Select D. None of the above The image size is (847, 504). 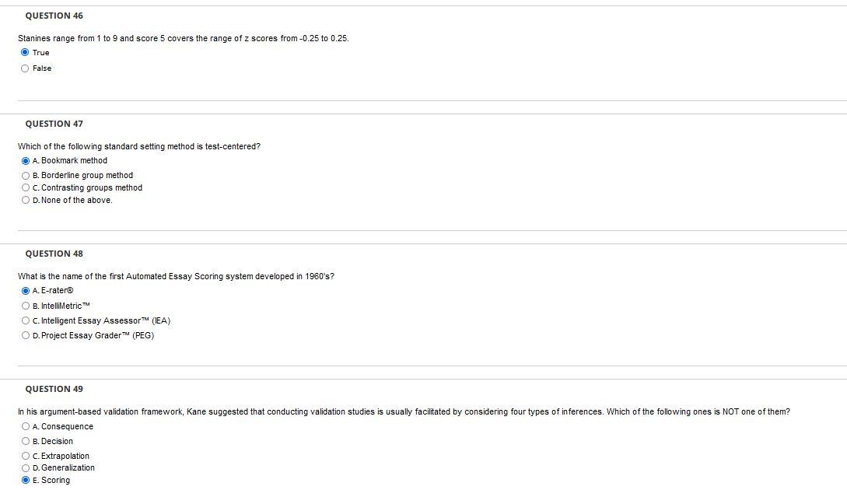[26, 200]
